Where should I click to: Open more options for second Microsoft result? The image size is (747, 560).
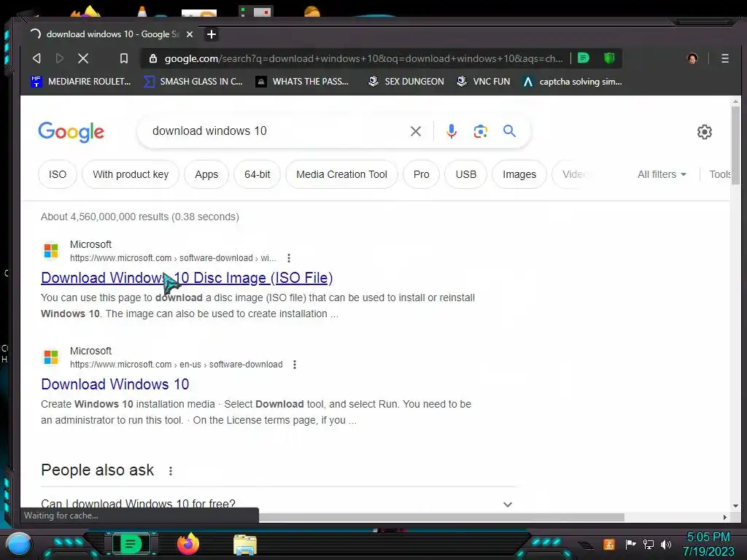click(295, 365)
